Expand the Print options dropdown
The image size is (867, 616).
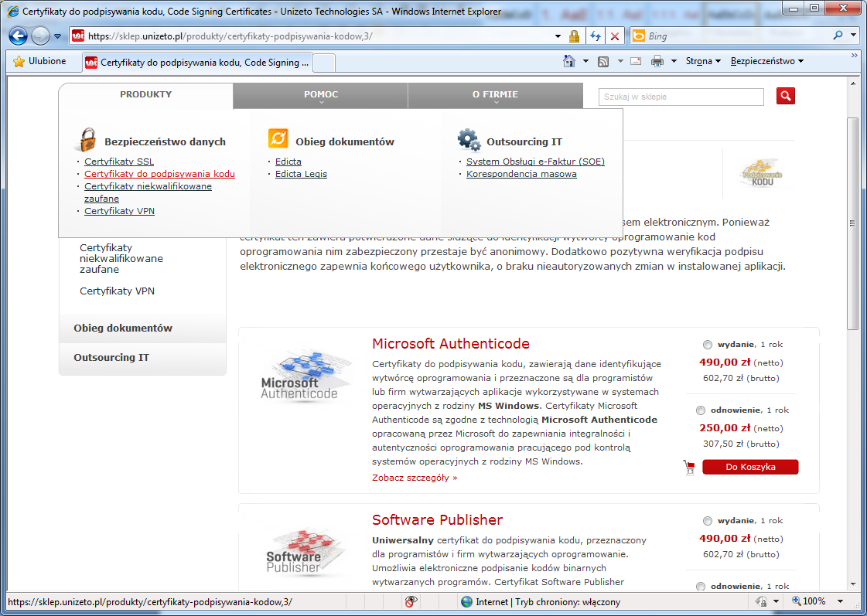pos(674,61)
